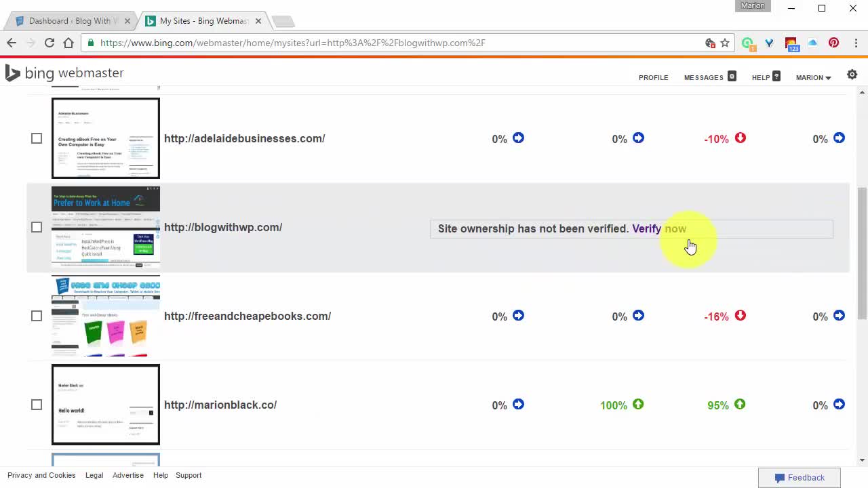
Task: Click first blue arrow in adelaidebusinesses row
Action: coord(518,138)
